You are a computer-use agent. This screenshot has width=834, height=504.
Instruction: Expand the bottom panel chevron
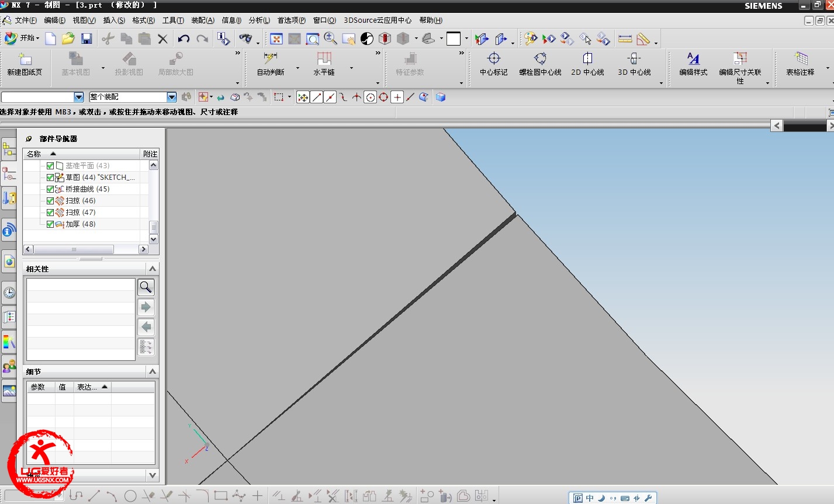(x=153, y=475)
